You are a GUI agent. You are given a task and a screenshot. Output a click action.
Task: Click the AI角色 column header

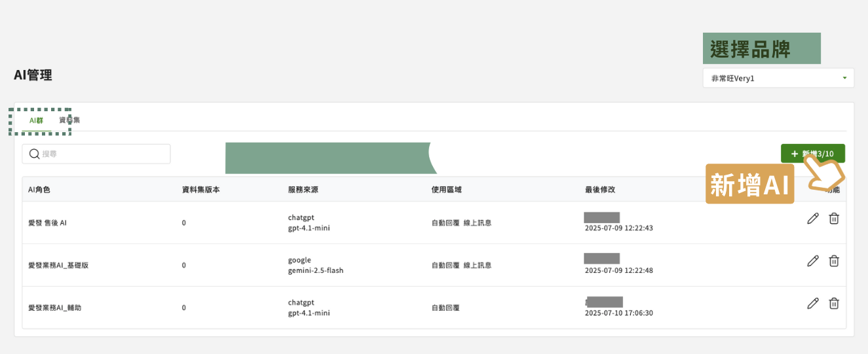coord(39,189)
